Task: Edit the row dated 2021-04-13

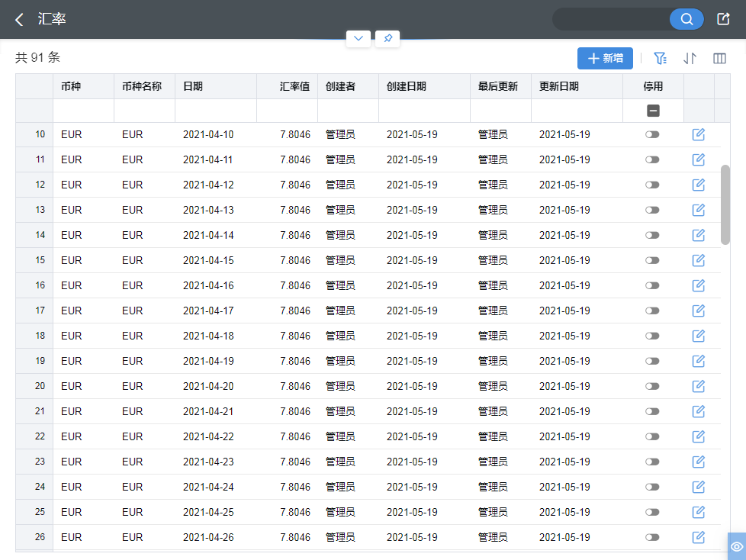Action: [x=699, y=210]
